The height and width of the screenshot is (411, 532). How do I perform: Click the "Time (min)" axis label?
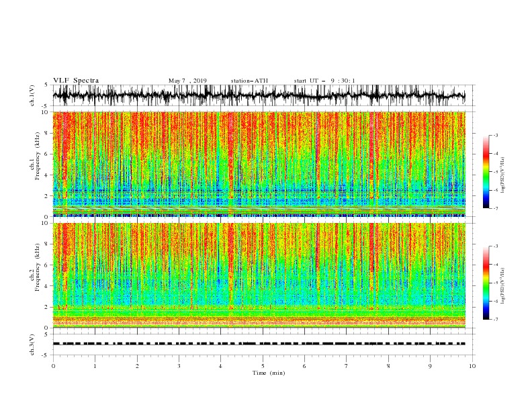pyautogui.click(x=269, y=373)
